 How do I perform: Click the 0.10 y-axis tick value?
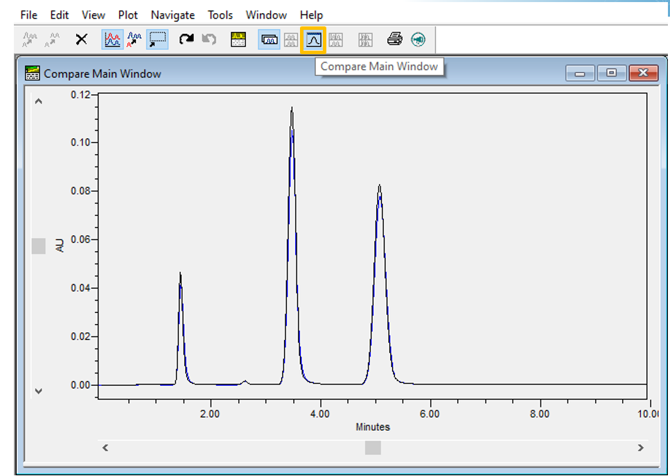80,142
